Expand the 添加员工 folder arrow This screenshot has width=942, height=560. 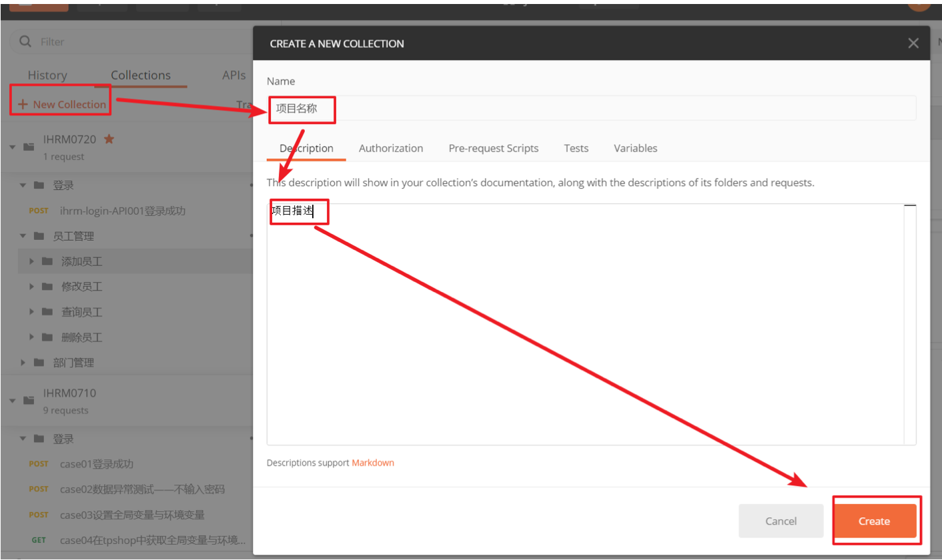[31, 261]
